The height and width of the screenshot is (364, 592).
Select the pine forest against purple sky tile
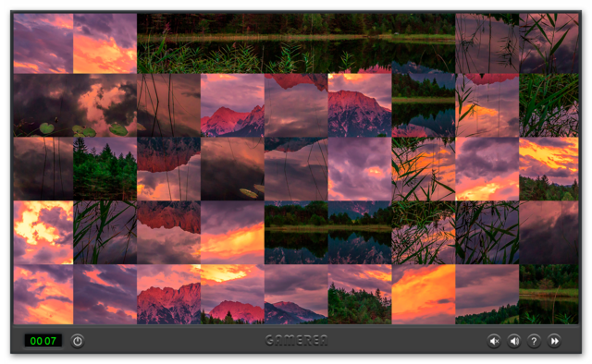105,169
